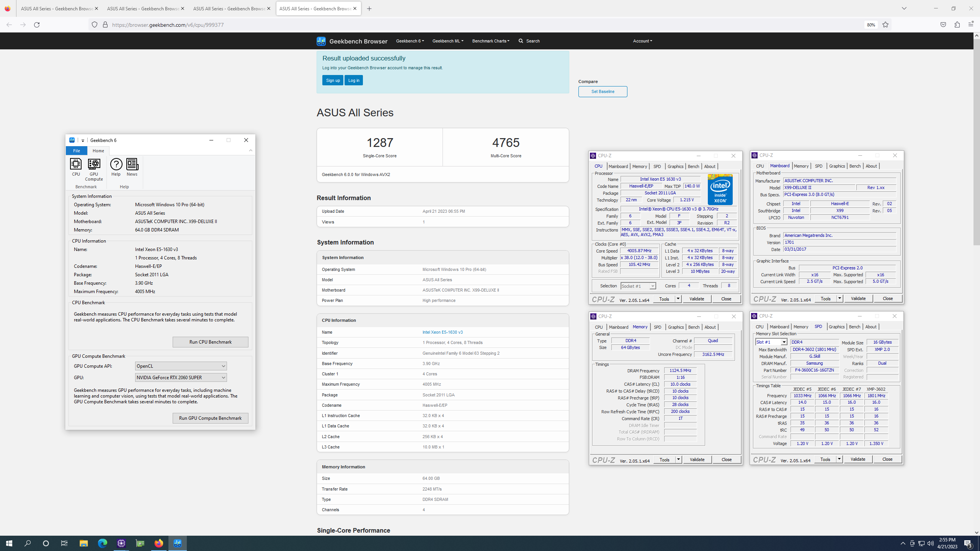Click the Firefox address bar URL

pos(168,25)
